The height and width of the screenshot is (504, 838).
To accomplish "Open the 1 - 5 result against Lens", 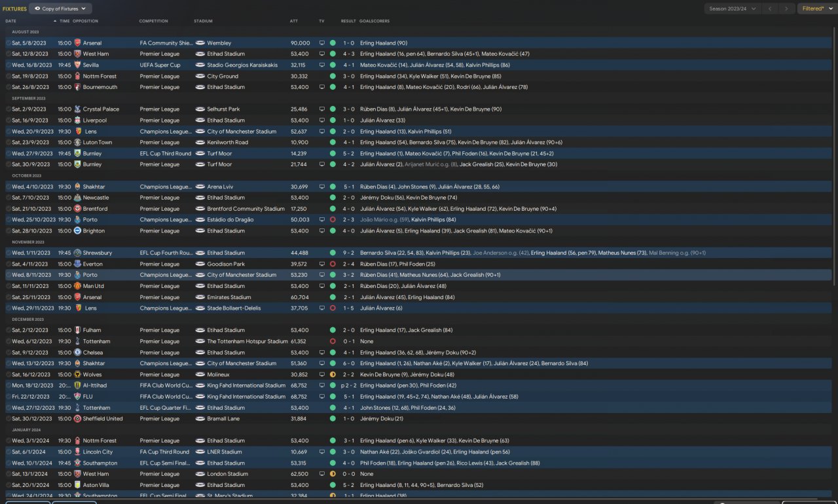I will (x=348, y=308).
